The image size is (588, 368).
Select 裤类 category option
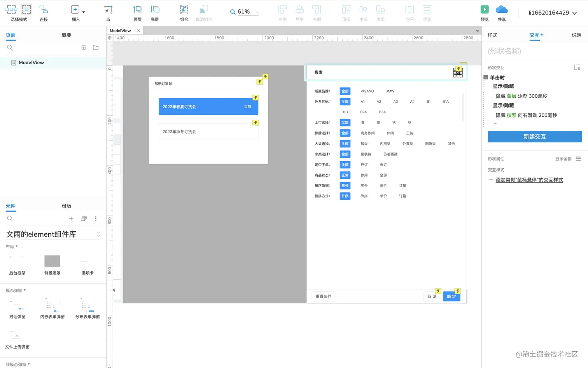[x=364, y=144]
